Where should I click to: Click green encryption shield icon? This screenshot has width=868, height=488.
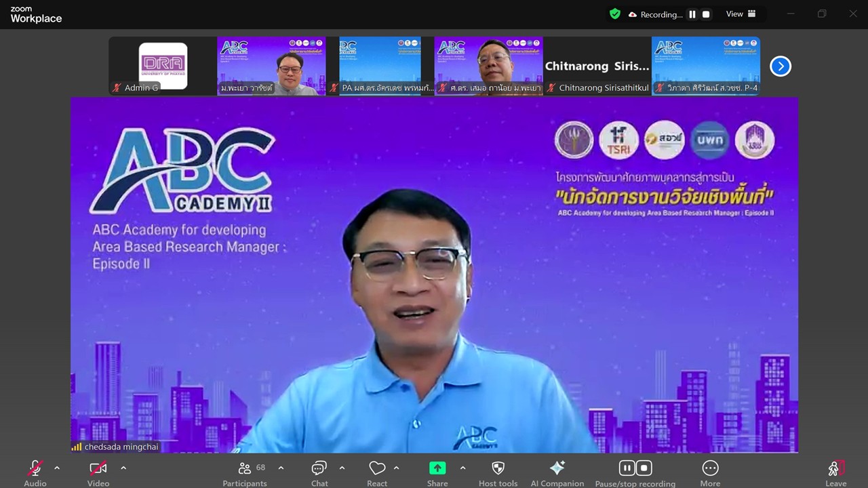tap(615, 14)
